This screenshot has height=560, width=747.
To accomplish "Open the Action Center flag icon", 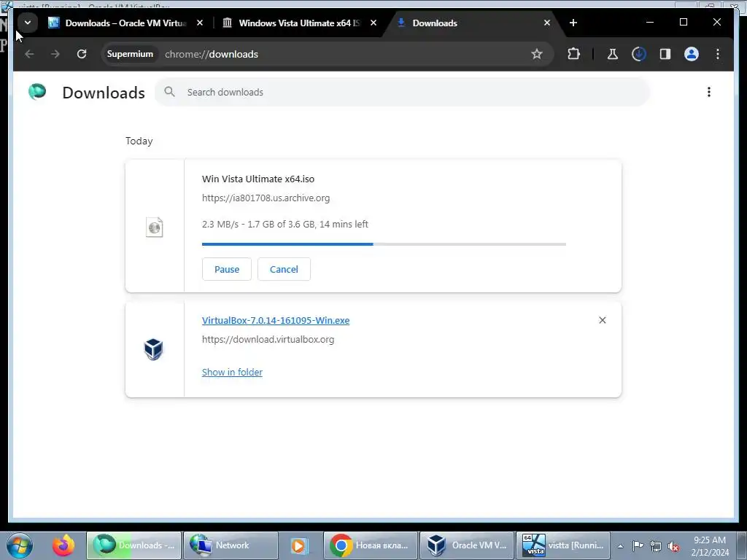I will 638,545.
